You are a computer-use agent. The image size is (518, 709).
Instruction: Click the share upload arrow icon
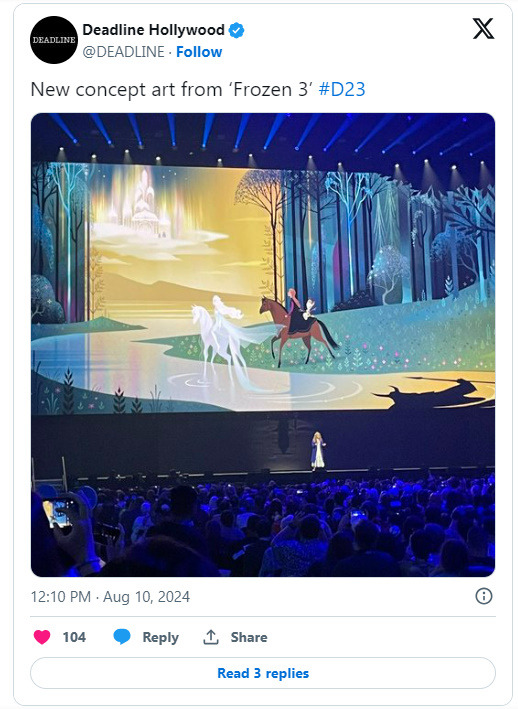[211, 637]
